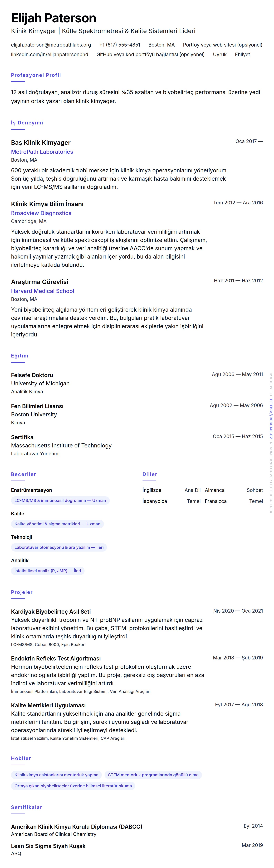Select the Klinik kimya asistanlarını mentorluk yapma tag
This screenshot has height=868, width=274.
point(56,775)
